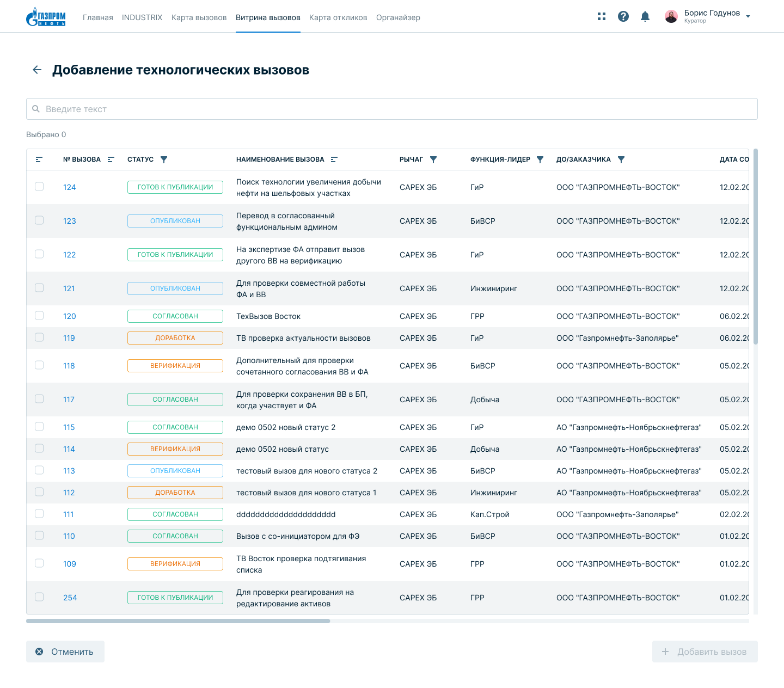Open the help question mark icon
The height and width of the screenshot is (688, 784).
(623, 16)
